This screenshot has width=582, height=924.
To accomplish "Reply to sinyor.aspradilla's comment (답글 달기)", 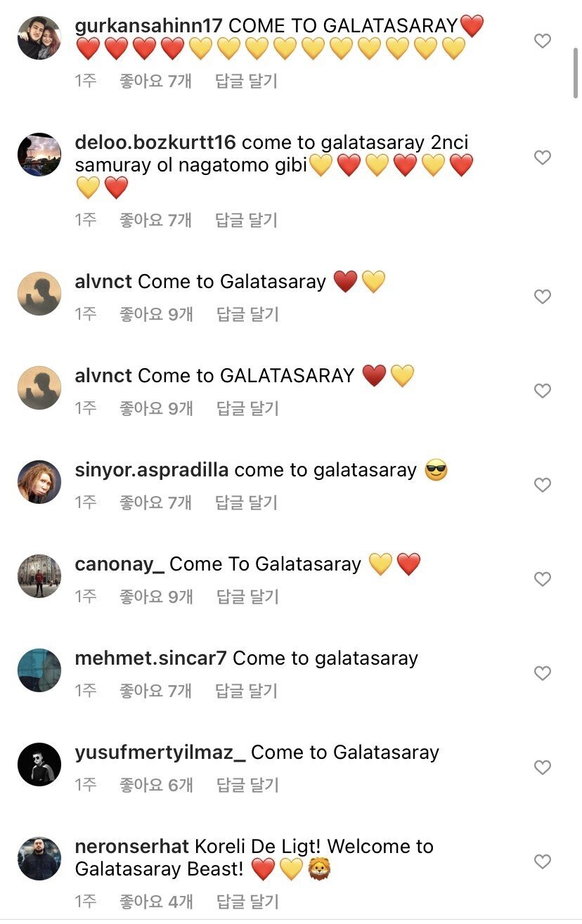I will click(x=247, y=502).
